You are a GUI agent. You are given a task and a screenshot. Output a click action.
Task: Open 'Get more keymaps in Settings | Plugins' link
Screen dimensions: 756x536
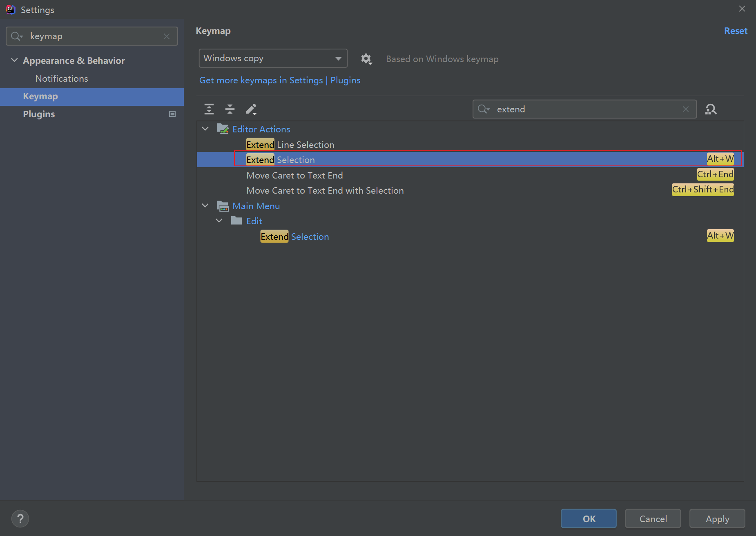pos(280,80)
